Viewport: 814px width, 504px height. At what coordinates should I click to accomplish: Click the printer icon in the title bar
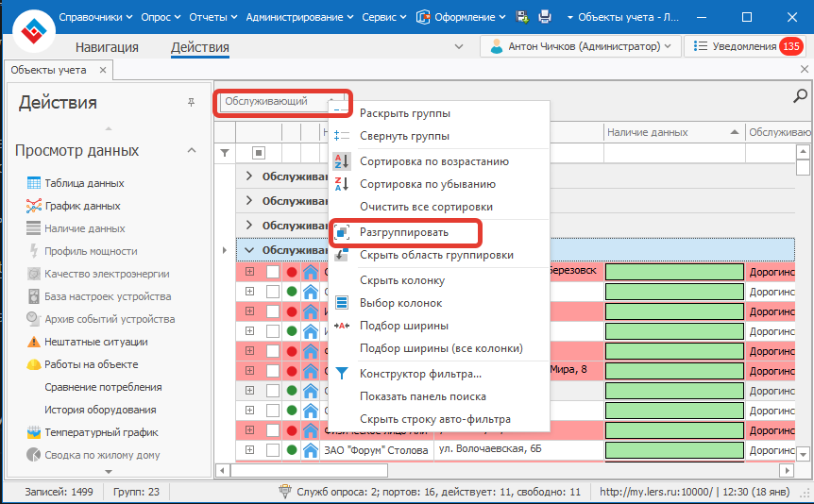point(545,17)
